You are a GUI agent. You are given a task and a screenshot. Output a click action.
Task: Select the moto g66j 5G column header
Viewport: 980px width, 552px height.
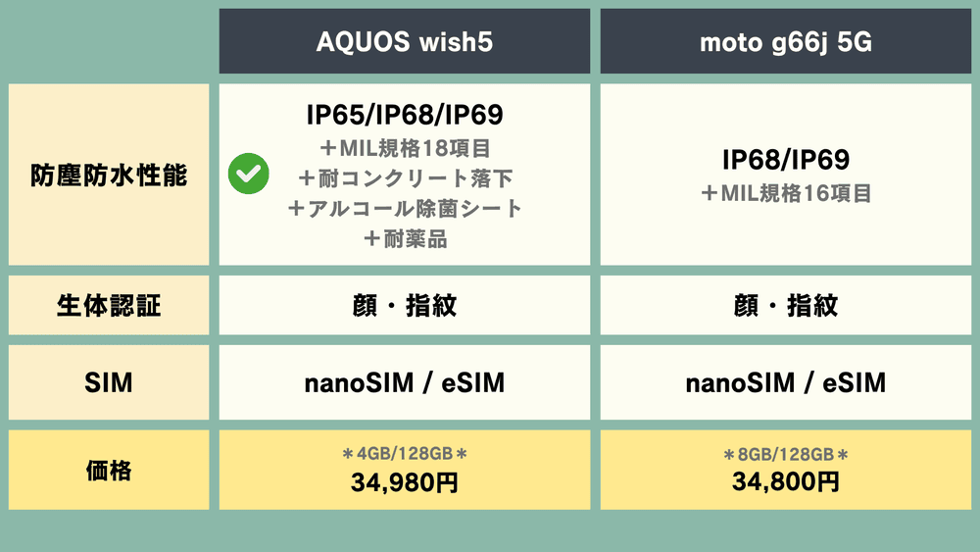click(x=785, y=42)
